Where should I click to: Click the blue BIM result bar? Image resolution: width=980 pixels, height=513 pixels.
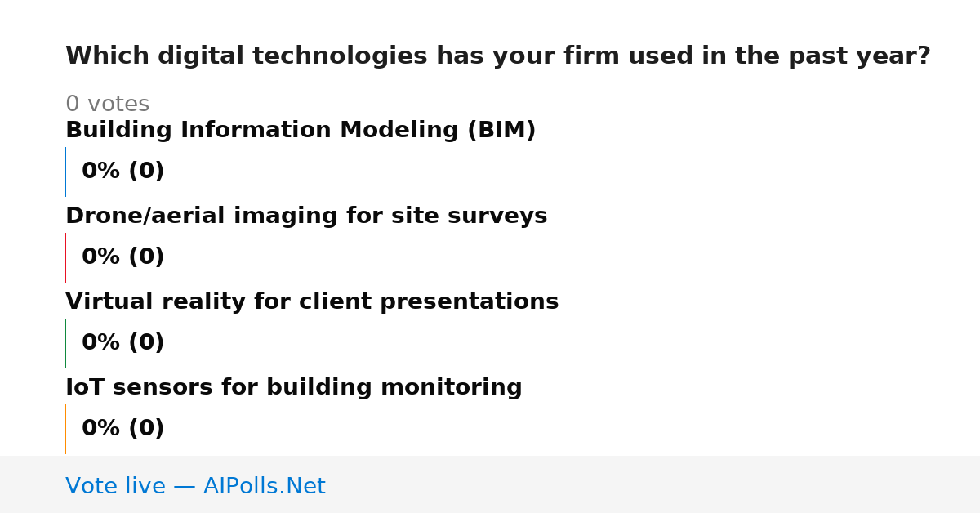pos(66,172)
